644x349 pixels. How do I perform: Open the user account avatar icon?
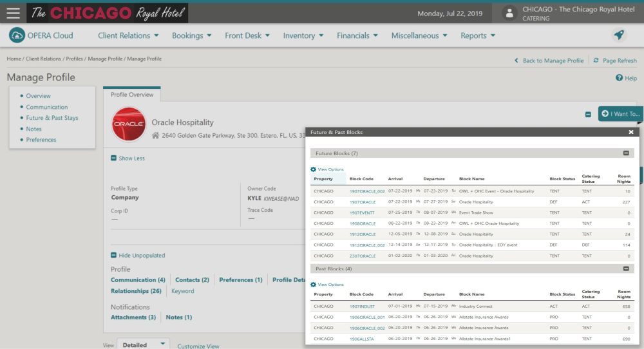pyautogui.click(x=509, y=13)
